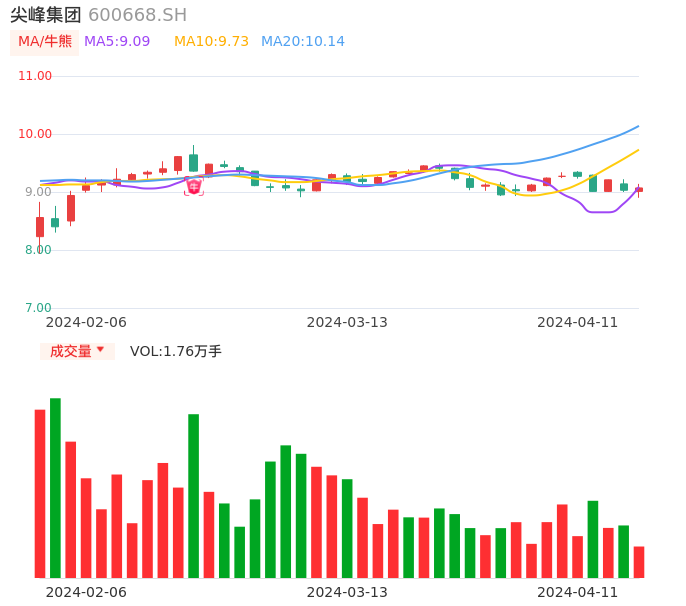Toggle the MA5:9.09 purple line legend
The width and height of the screenshot is (686, 606).
click(117, 42)
